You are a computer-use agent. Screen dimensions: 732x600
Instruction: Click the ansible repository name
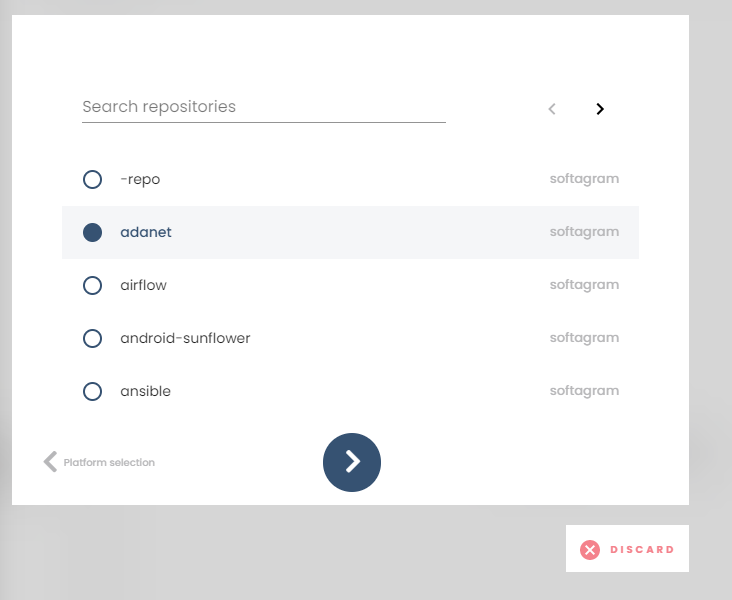pos(145,391)
